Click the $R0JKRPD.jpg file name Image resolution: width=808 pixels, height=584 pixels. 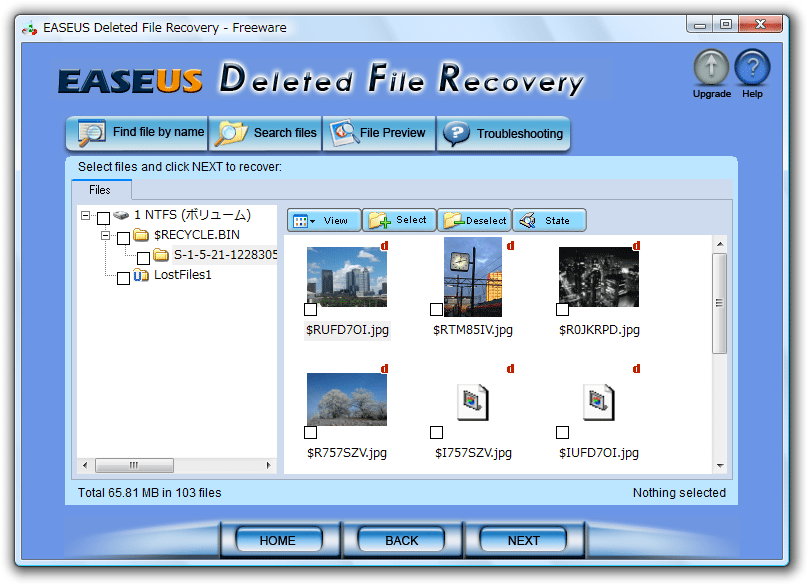(x=599, y=330)
